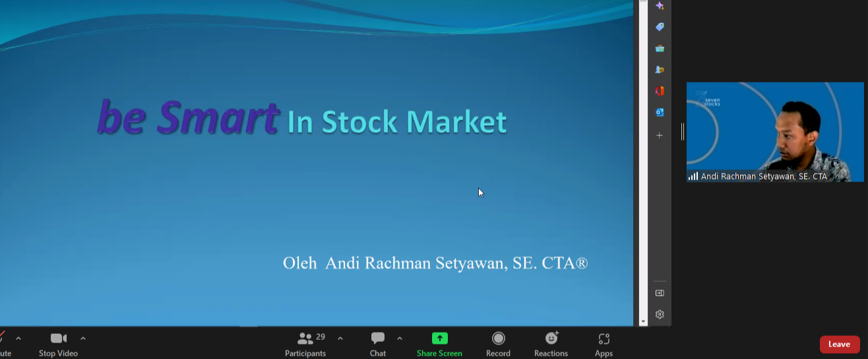Open the Reactions emoji menu
868x359 pixels.
pyautogui.click(x=551, y=343)
